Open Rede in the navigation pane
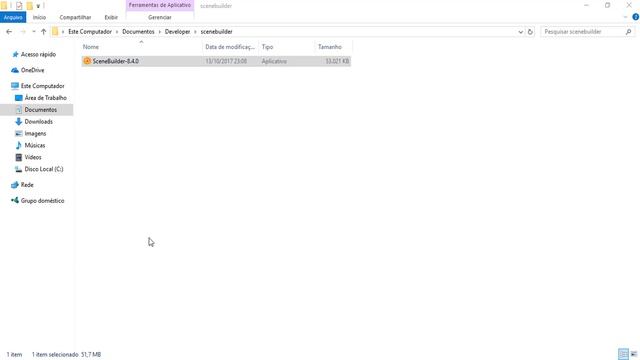Screen dimensions: 640x360 tap(27, 185)
